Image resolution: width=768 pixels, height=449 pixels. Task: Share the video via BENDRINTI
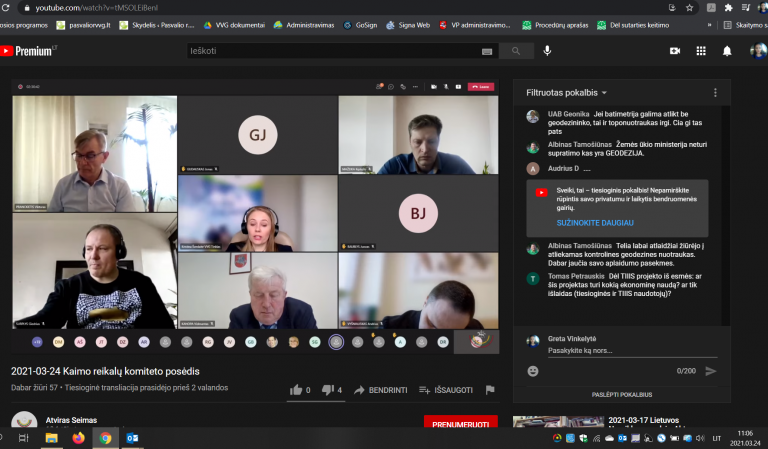point(381,390)
